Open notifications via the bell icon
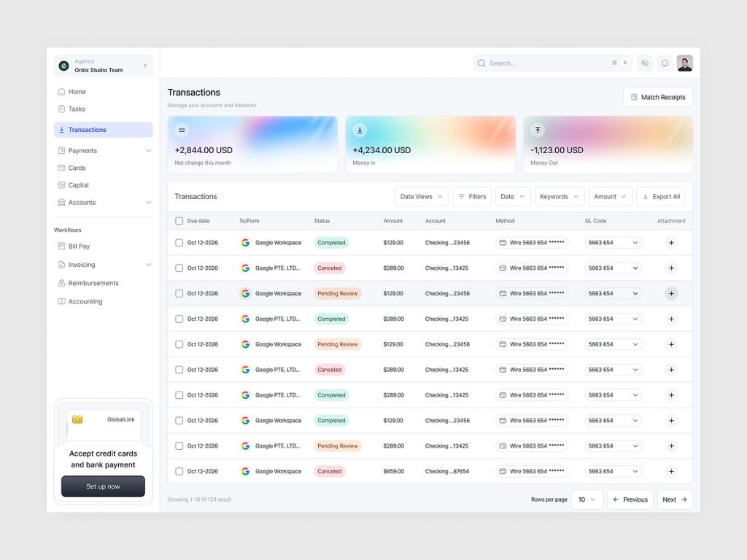 click(x=665, y=63)
